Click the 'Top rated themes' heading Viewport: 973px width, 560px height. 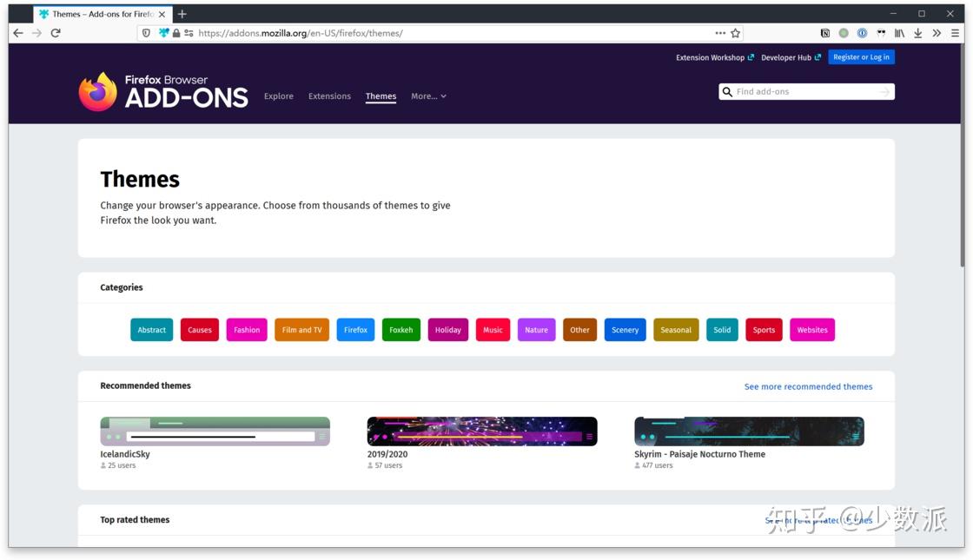[x=135, y=520]
